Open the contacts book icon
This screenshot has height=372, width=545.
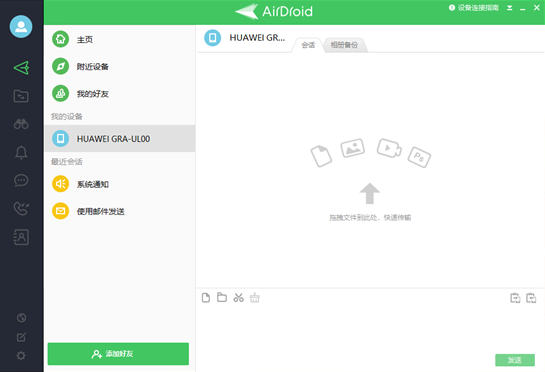click(21, 237)
